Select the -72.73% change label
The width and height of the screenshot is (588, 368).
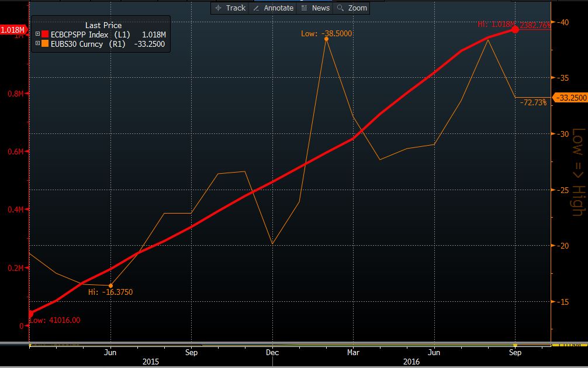pos(533,102)
